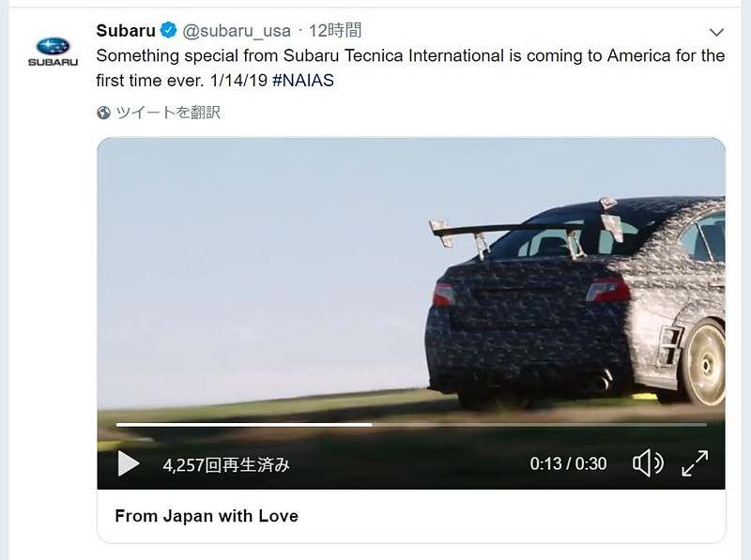Click the 4,257回再生済み view count

click(226, 464)
